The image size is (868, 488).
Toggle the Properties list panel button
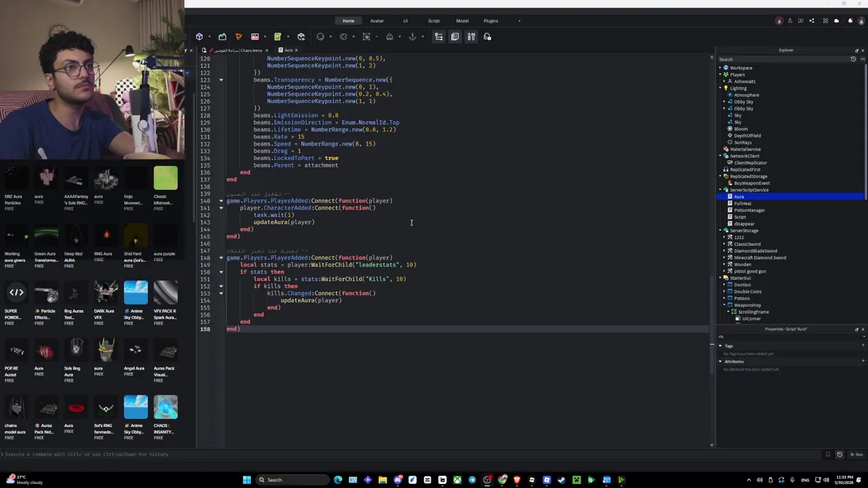[x=455, y=37]
